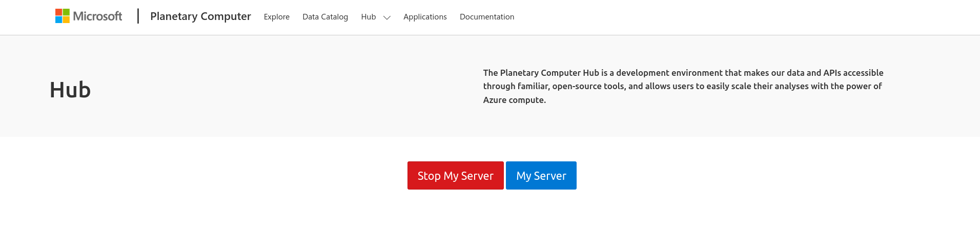Click the red Stop My Server button
Image resolution: width=980 pixels, height=229 pixels.
pos(456,176)
